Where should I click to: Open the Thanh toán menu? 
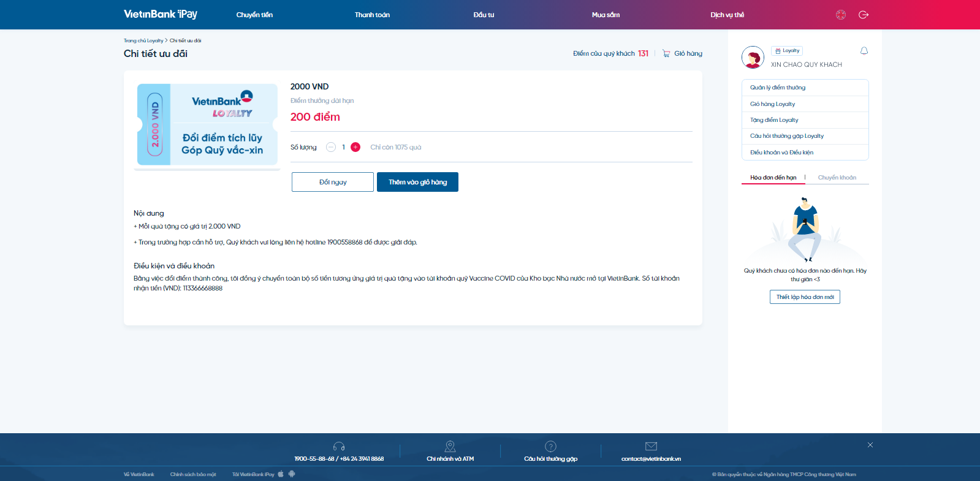[372, 15]
